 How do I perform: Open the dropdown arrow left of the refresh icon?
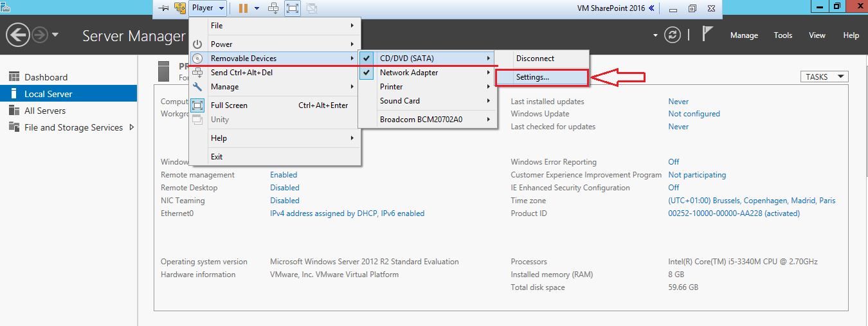coord(656,35)
